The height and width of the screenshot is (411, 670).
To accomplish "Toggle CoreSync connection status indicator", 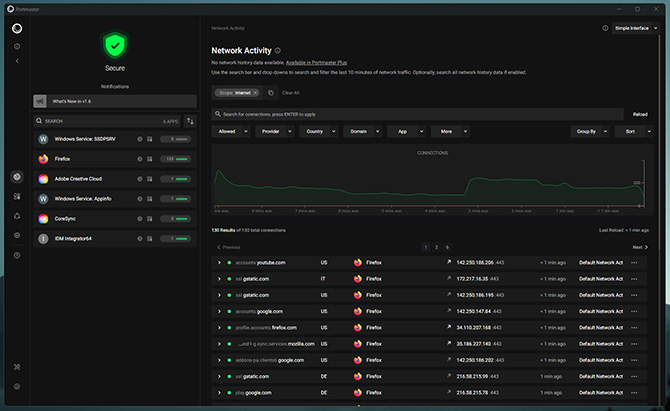I will [176, 219].
